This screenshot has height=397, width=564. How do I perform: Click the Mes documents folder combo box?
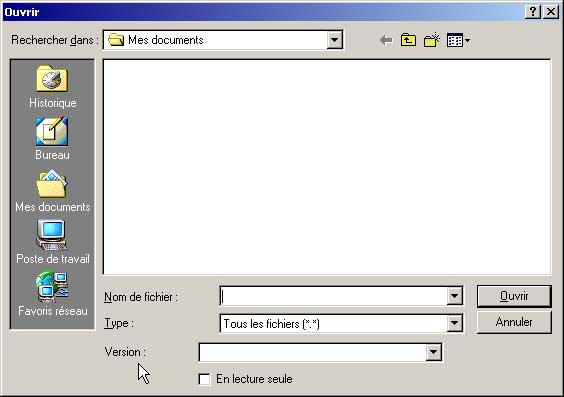[x=223, y=40]
